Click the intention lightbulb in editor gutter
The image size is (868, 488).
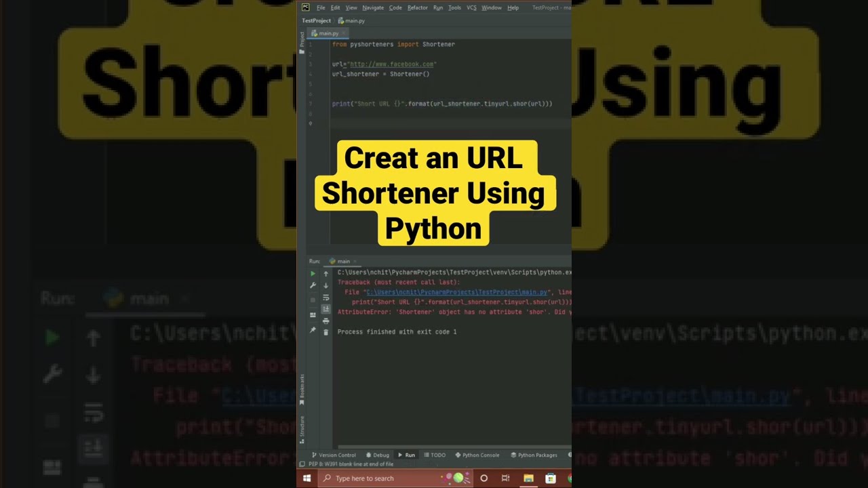(310, 123)
